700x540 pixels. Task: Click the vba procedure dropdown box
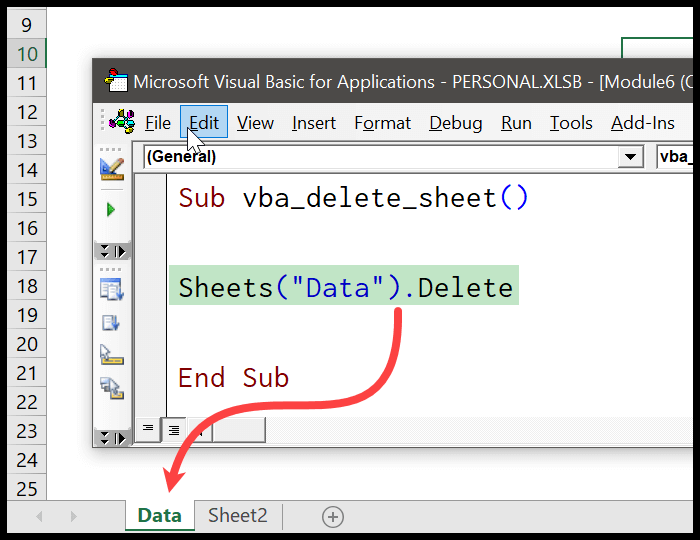point(677,156)
